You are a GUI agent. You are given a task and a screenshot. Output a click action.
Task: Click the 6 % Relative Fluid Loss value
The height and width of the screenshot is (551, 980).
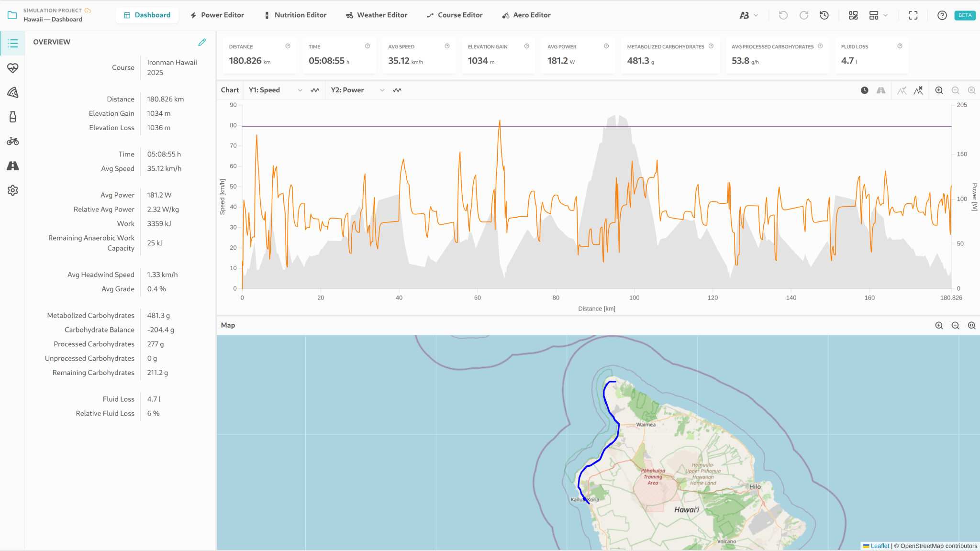point(153,414)
